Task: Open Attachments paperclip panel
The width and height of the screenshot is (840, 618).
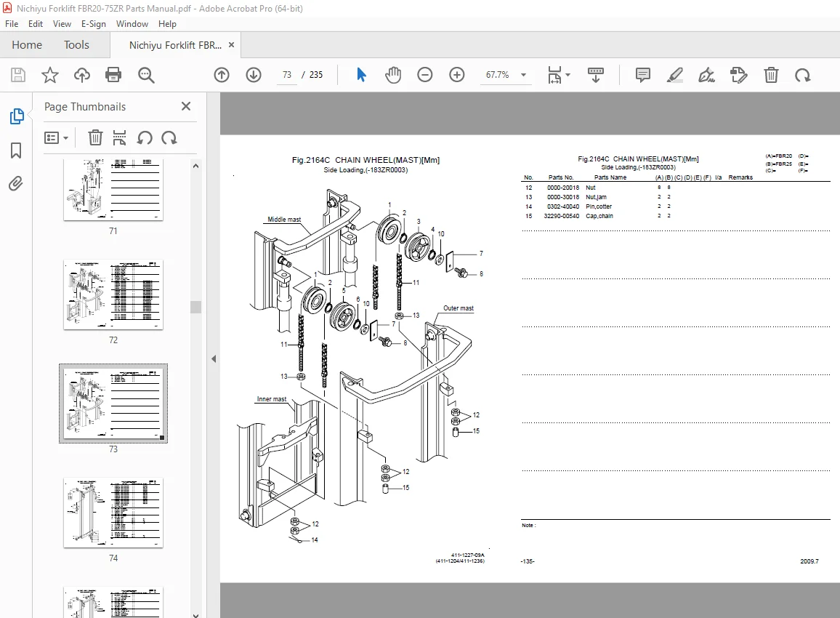Action: click(16, 184)
